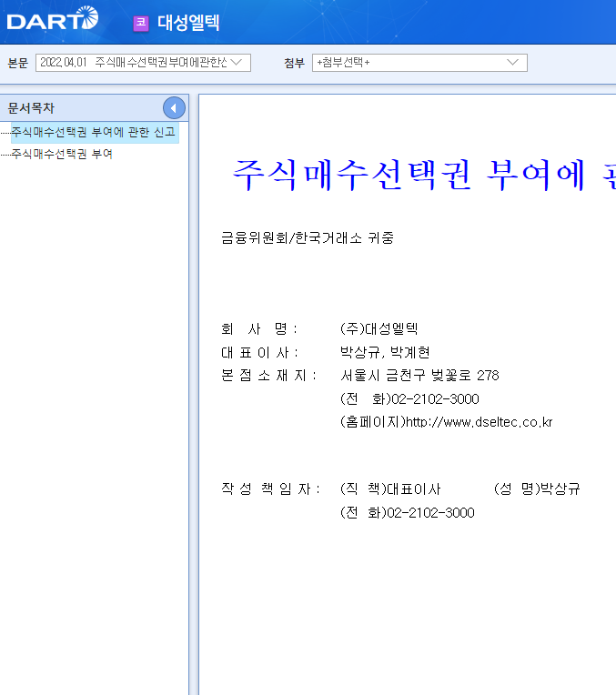This screenshot has height=695, width=616.
Task: Click the 문서목차 panel title
Action: pyautogui.click(x=31, y=107)
